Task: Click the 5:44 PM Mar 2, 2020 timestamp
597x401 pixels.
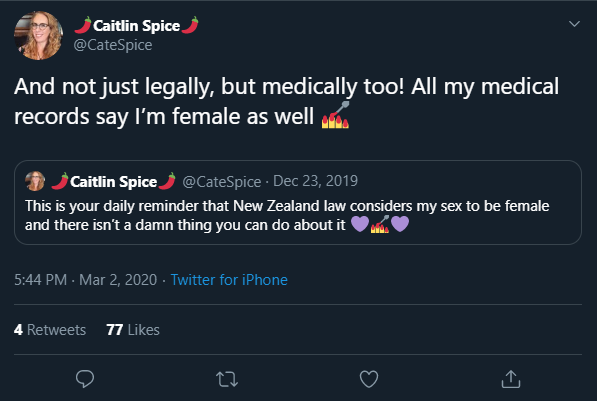Action: (x=86, y=280)
